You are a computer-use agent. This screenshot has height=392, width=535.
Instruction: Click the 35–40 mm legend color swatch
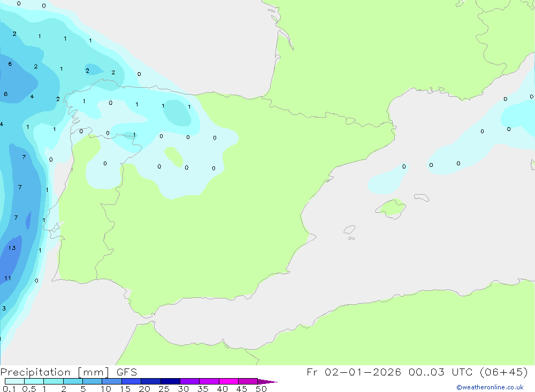[x=209, y=381]
